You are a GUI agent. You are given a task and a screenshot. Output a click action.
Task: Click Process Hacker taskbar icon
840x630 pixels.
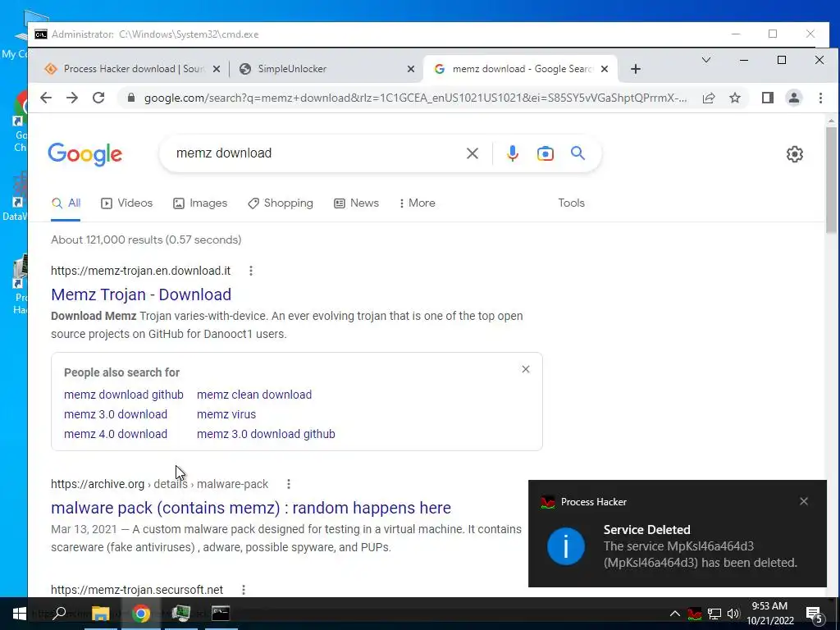click(x=180, y=614)
